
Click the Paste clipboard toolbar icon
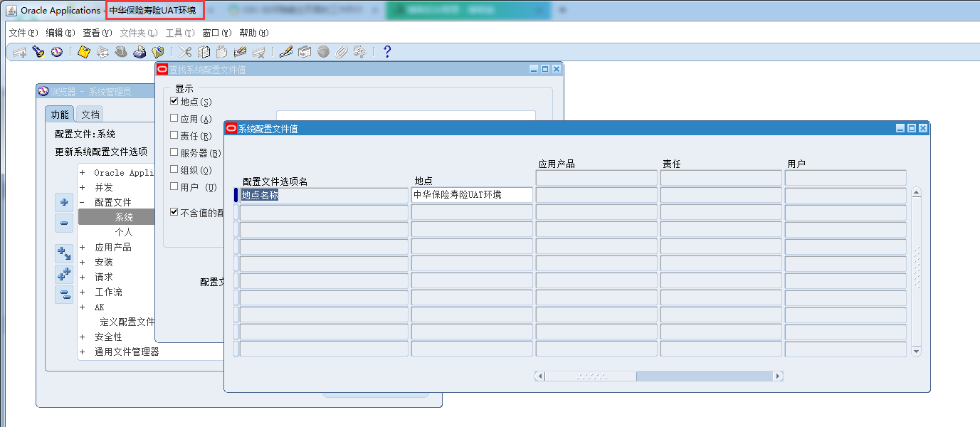click(x=221, y=52)
